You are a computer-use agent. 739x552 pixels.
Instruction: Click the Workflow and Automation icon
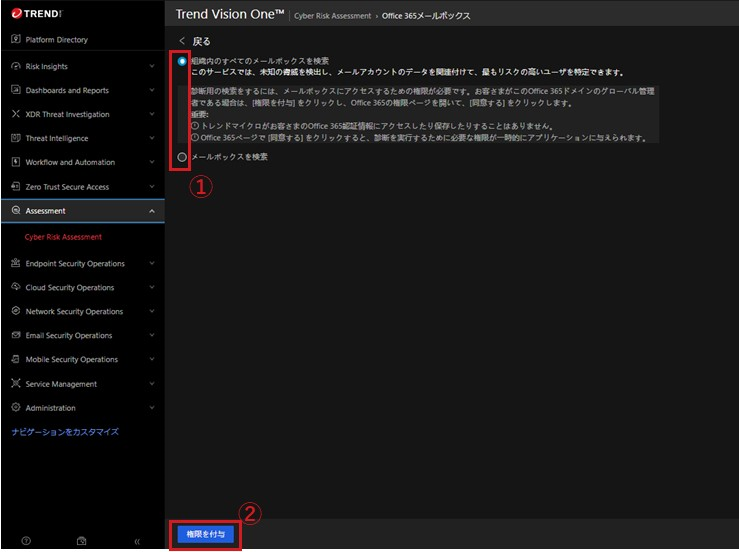click(16, 162)
